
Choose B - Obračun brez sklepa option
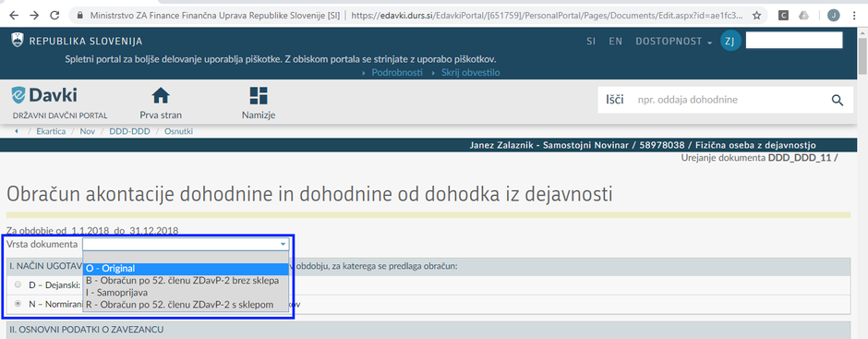(x=186, y=280)
